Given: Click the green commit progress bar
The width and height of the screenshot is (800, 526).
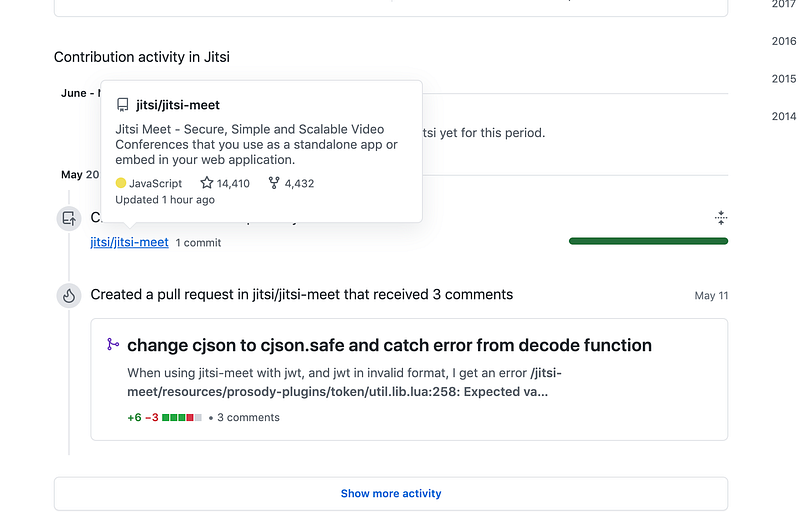Looking at the screenshot, I should 648,241.
